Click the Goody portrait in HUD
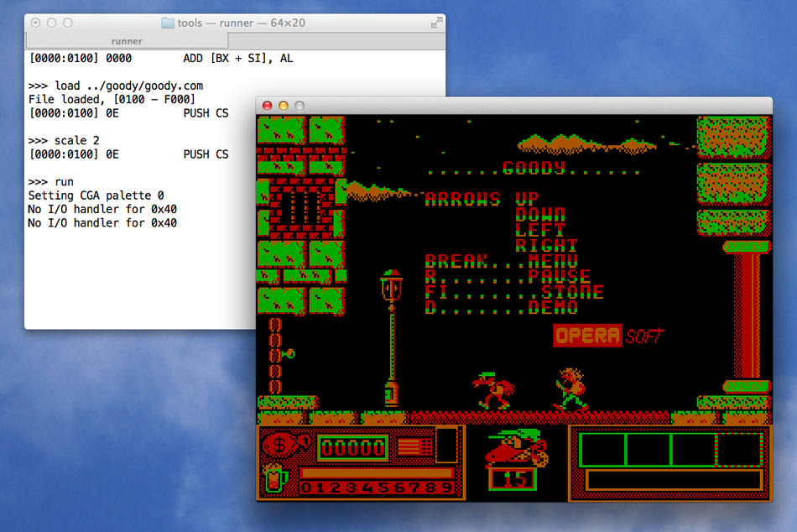The width and height of the screenshot is (797, 532). click(517, 447)
